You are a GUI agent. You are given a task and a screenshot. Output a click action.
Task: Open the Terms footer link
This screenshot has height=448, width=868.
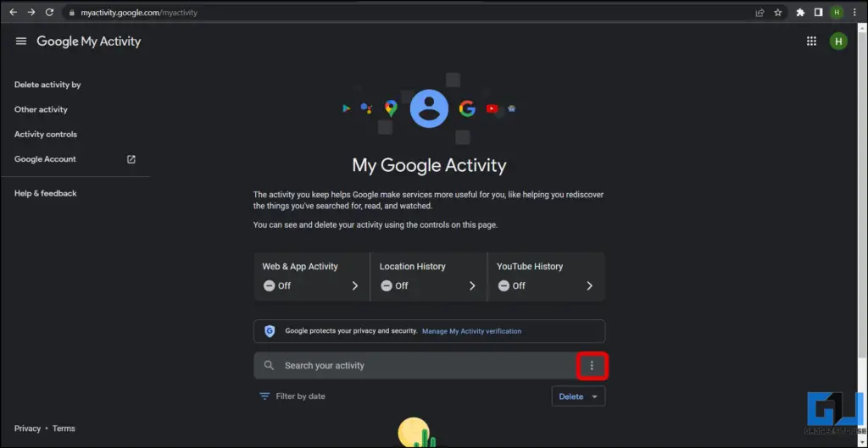(x=64, y=429)
